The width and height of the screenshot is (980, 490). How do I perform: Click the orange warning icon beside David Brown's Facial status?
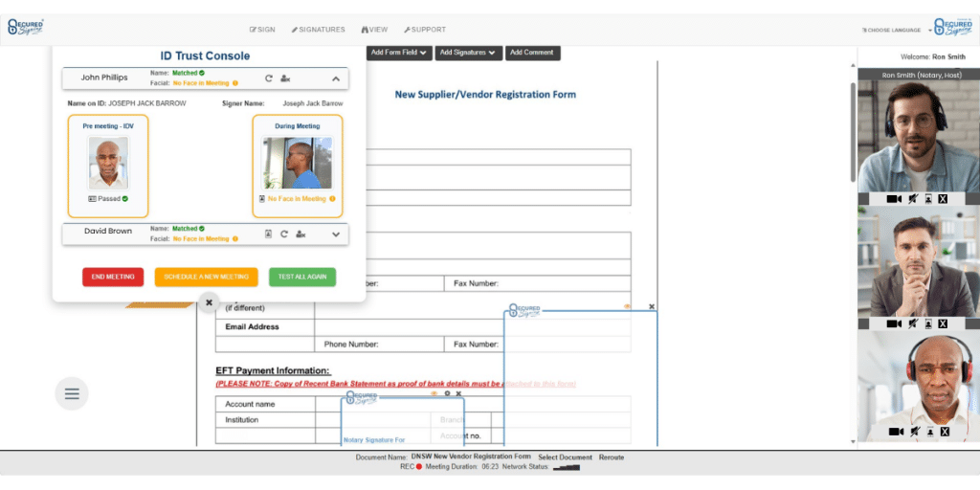coord(235,238)
